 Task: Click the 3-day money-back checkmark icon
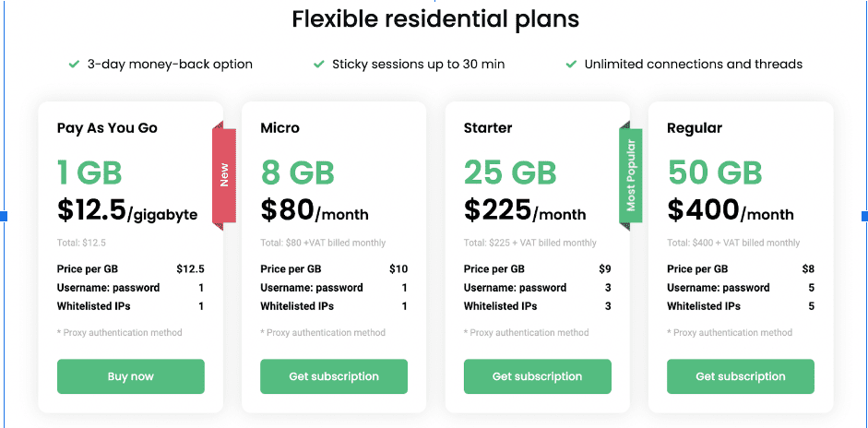tap(74, 65)
